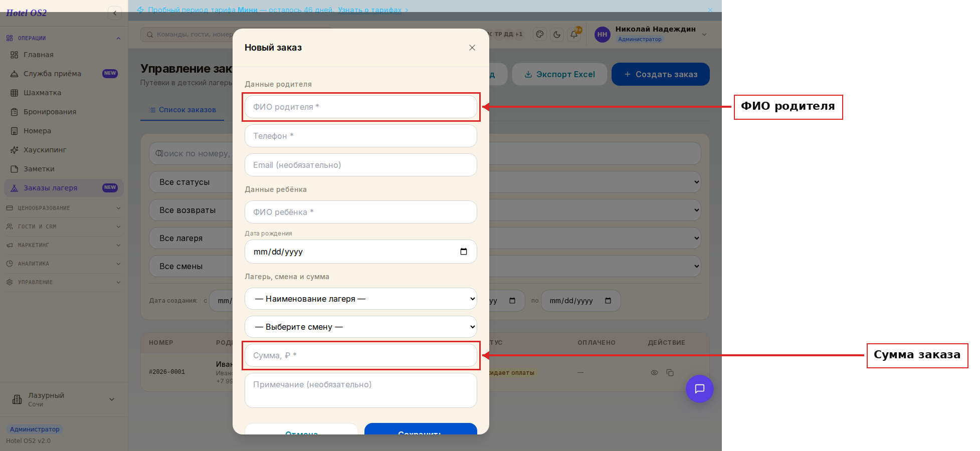Viewport: 980px width, 451px height.
Task: Click the Сумма, ₽ input field
Action: pos(360,355)
